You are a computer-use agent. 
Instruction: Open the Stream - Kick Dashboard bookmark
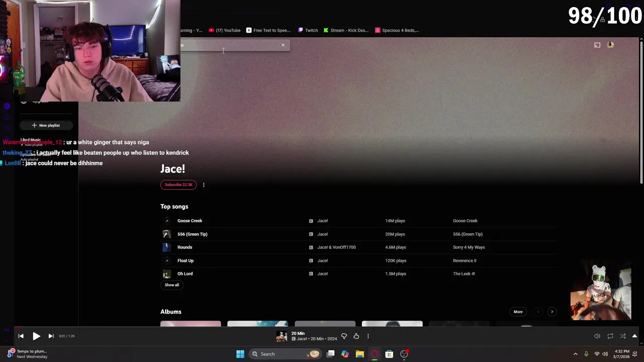346,30
